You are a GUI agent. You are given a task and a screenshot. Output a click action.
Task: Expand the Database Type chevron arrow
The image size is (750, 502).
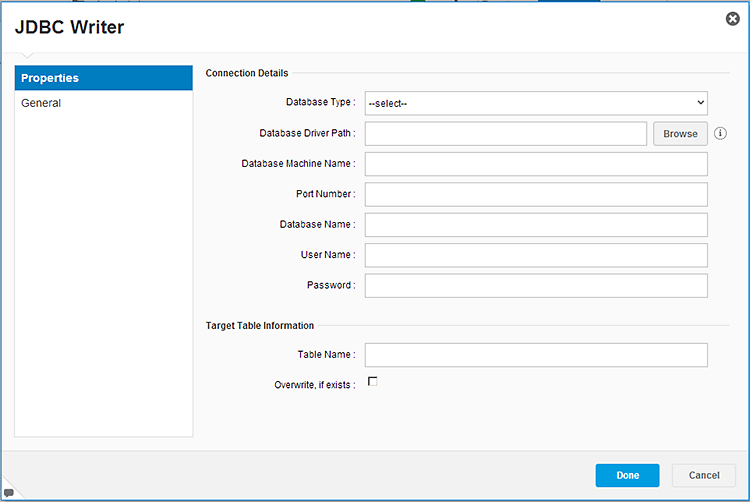tap(700, 103)
